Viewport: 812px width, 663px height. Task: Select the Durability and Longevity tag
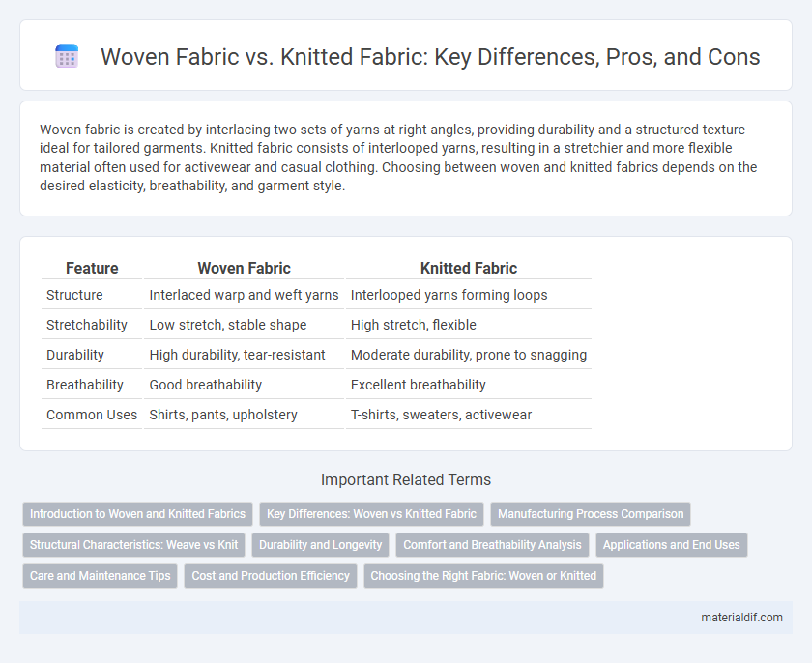point(321,545)
